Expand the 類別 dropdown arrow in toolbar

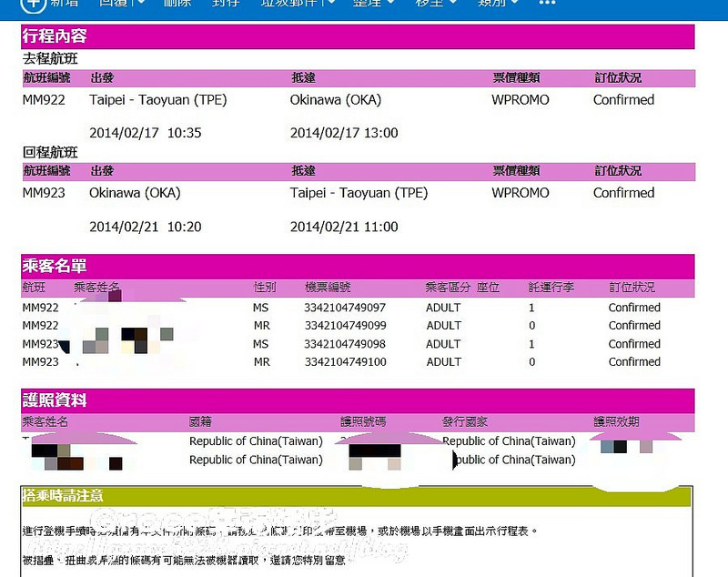[x=514, y=3]
